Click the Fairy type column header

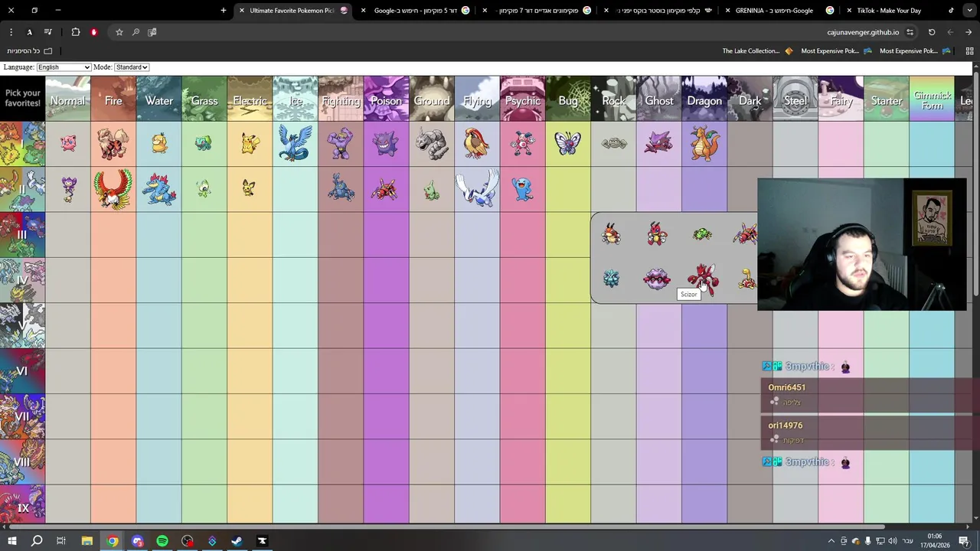[x=841, y=99]
